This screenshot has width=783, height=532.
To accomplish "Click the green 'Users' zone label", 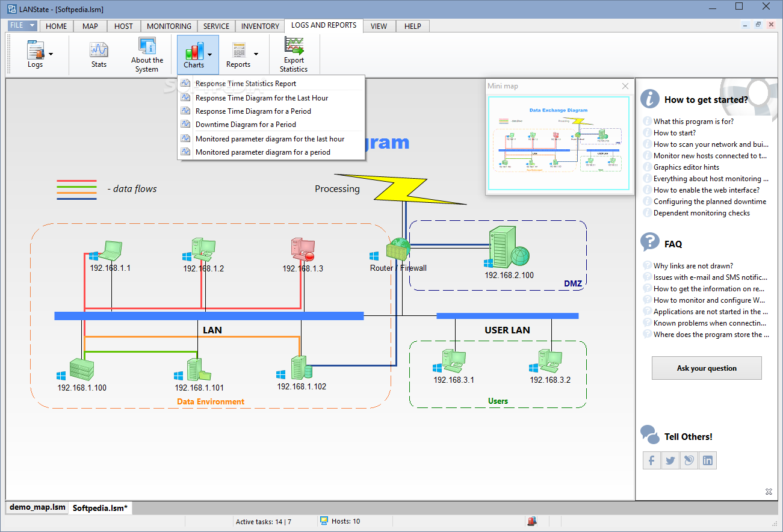I will click(498, 401).
